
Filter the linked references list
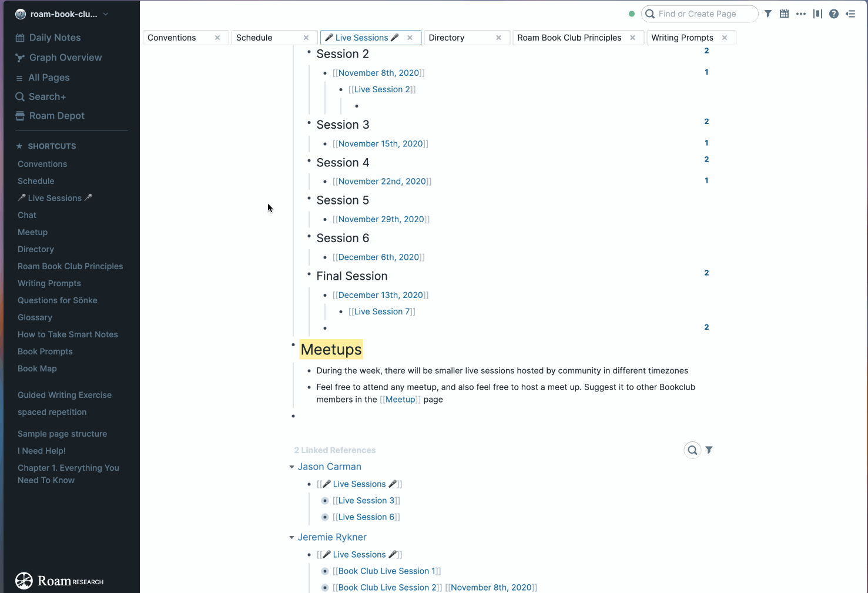click(x=709, y=450)
